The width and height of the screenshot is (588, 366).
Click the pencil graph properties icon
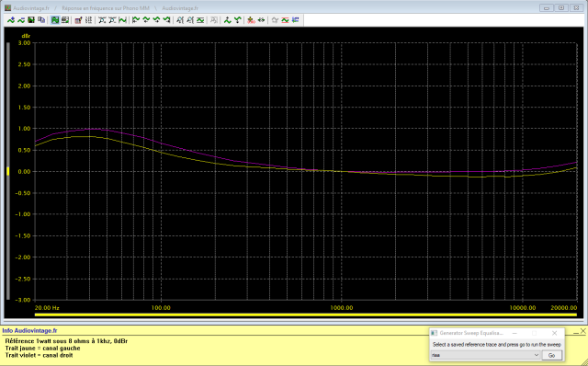78,20
